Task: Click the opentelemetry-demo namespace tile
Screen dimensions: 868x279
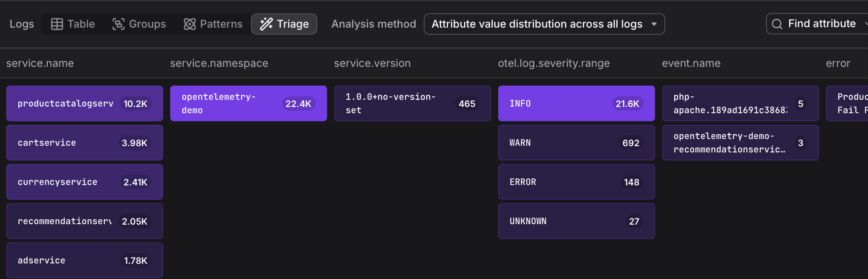Action: coord(248,103)
